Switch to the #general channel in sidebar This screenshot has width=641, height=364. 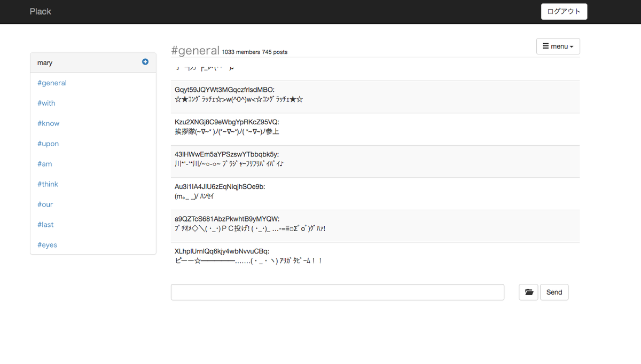pos(52,83)
